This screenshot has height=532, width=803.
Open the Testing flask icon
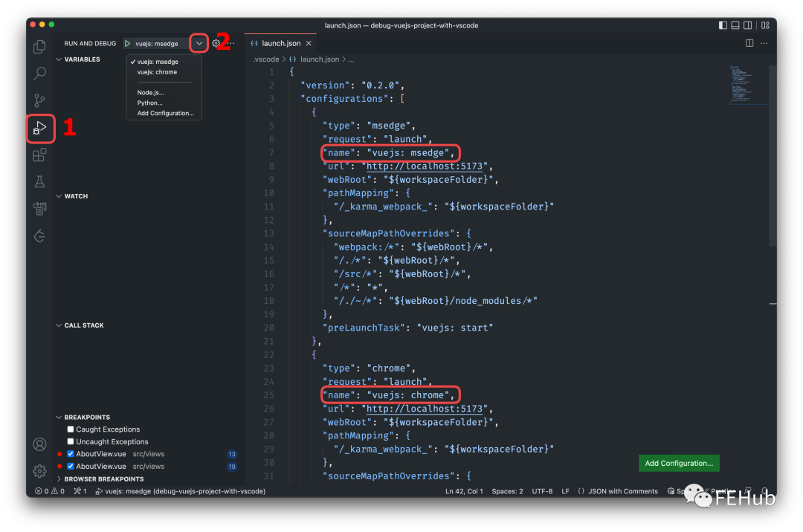(40, 181)
